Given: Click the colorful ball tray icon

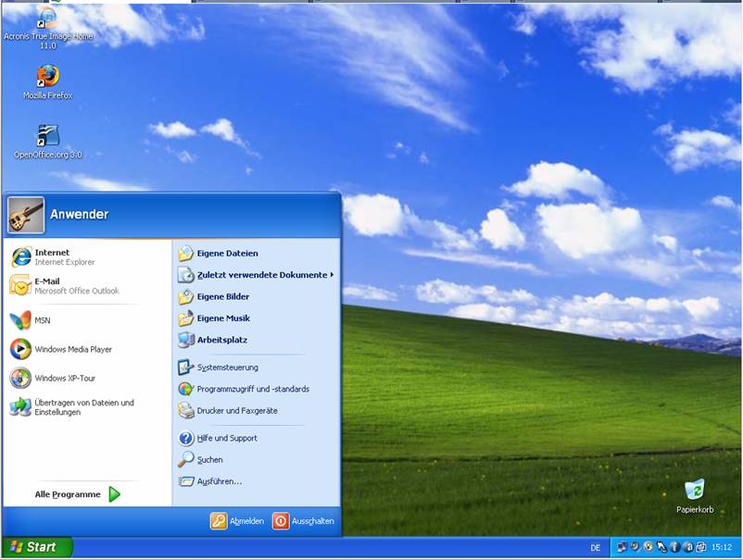Looking at the screenshot, I should tap(649, 547).
